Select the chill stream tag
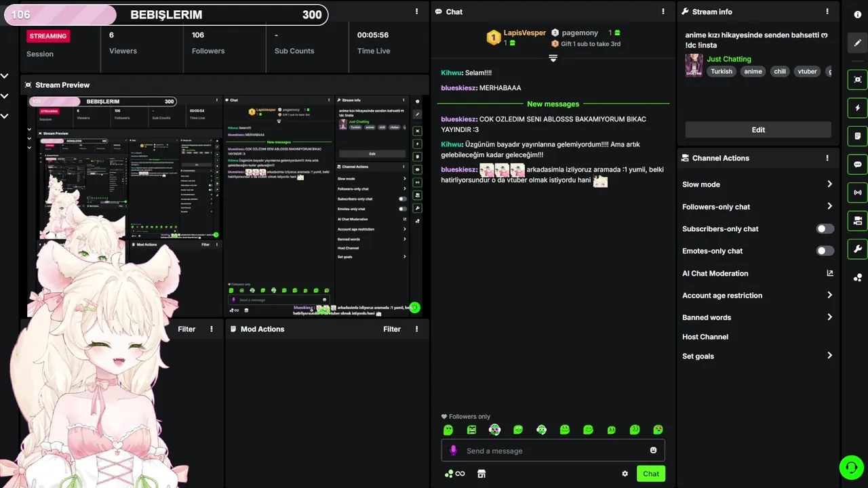868x488 pixels. point(780,71)
